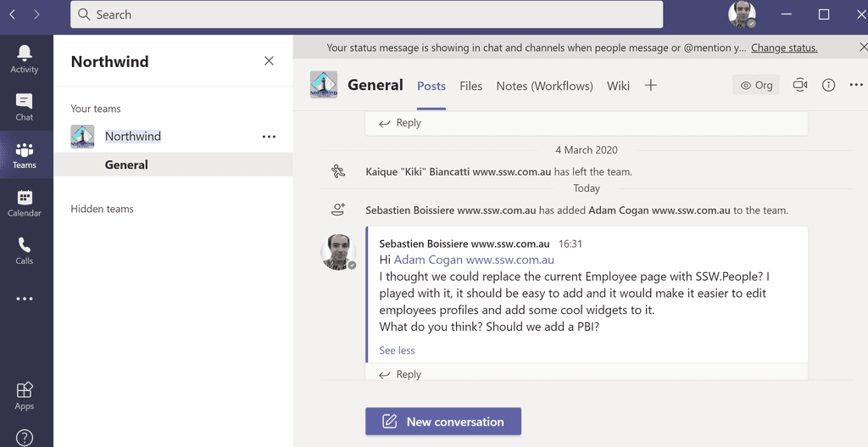This screenshot has height=447, width=868.
Task: Select the General channel
Action: (126, 165)
